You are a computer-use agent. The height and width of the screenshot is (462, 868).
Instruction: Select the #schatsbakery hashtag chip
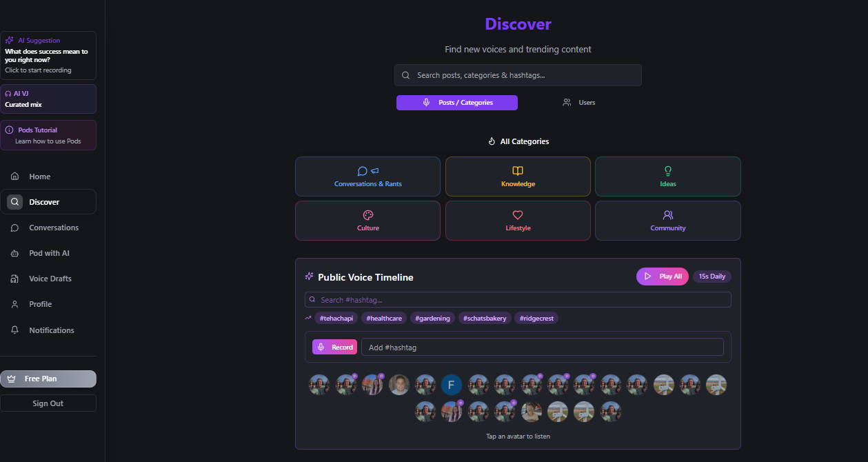tap(485, 319)
